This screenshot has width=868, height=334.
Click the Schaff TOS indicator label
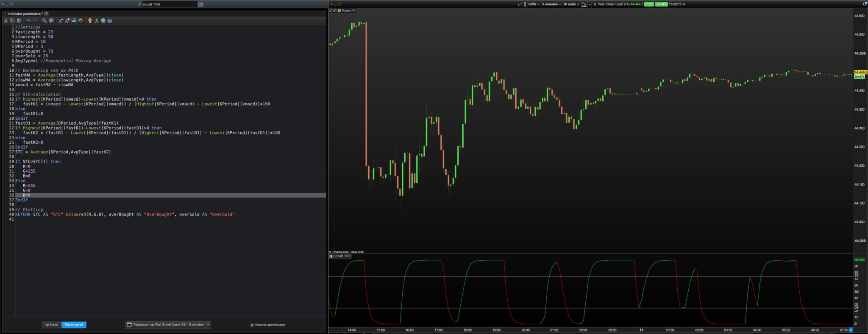(x=342, y=256)
